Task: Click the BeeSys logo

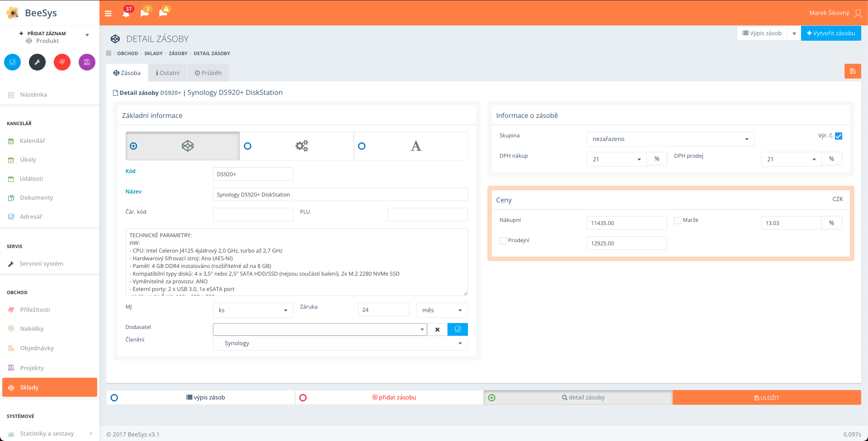Action: pyautogui.click(x=32, y=13)
